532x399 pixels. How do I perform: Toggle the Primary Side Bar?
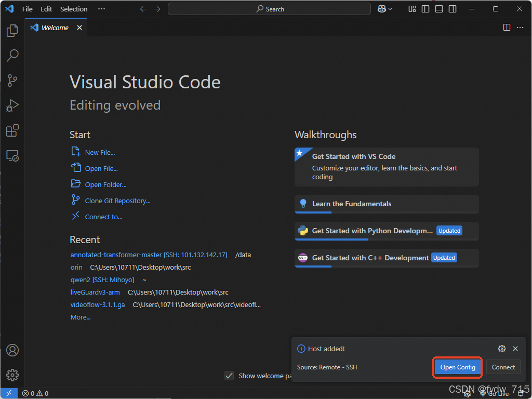[x=425, y=9]
